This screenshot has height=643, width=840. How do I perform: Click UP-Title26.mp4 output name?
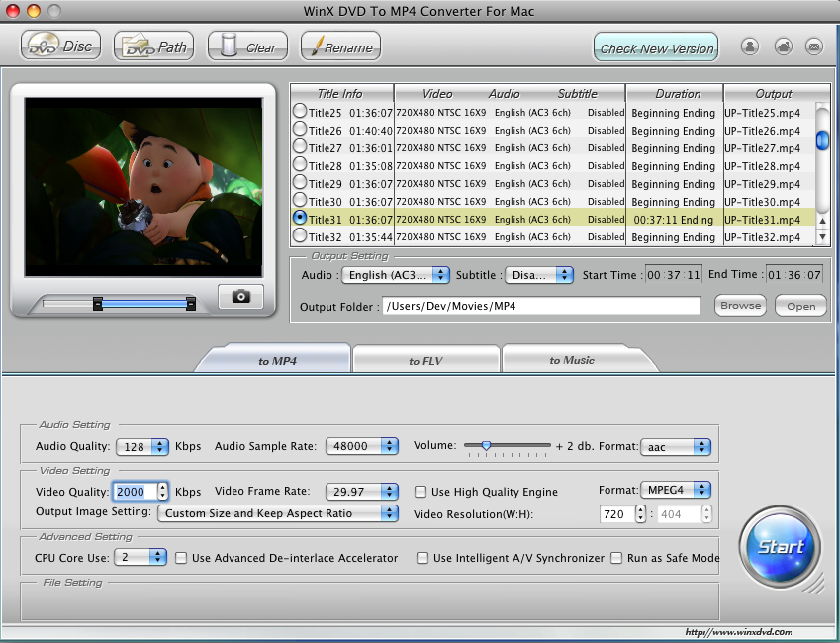tap(762, 131)
